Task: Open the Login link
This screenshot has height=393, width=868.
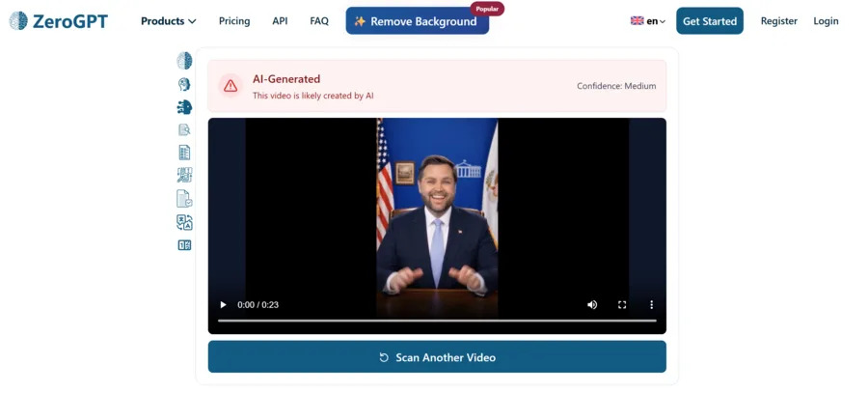Action: click(x=826, y=21)
